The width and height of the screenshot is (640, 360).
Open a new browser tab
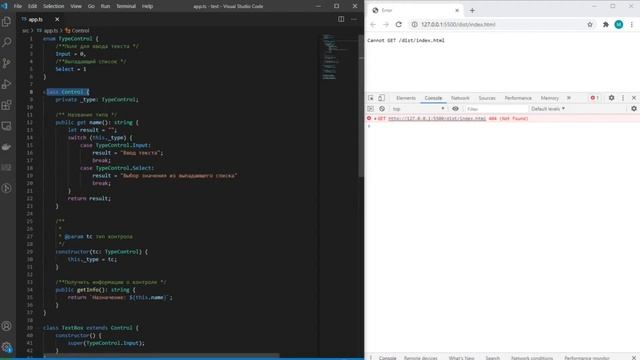click(x=472, y=11)
